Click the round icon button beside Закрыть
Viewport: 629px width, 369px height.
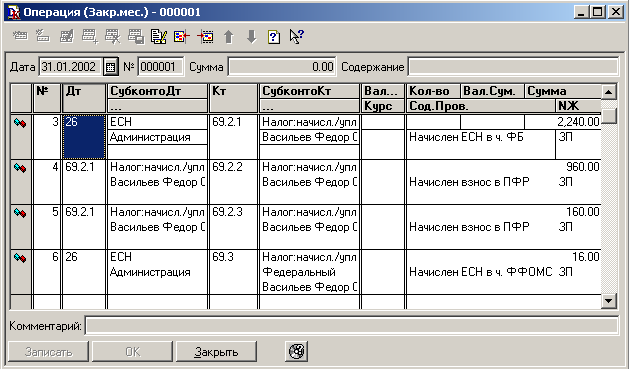tap(297, 351)
